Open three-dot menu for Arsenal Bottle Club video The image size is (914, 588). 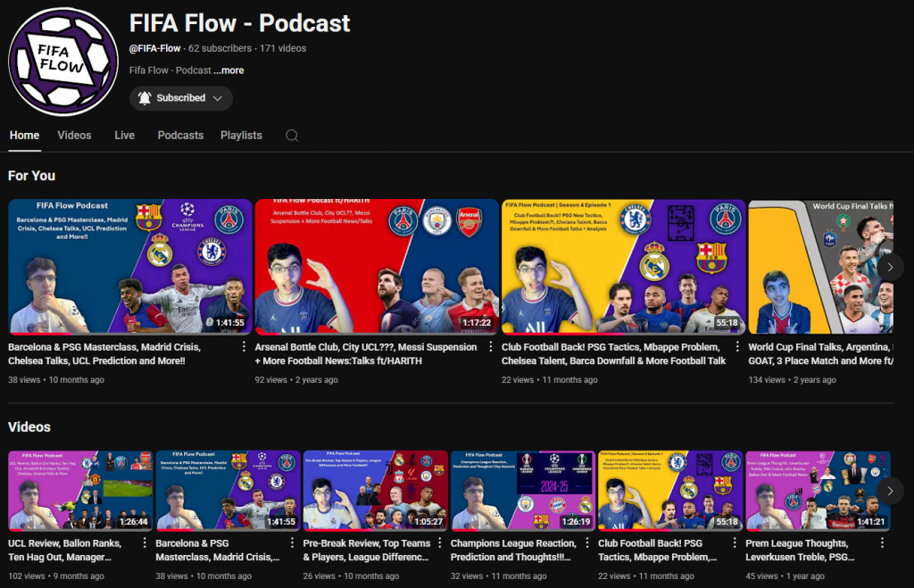point(490,347)
